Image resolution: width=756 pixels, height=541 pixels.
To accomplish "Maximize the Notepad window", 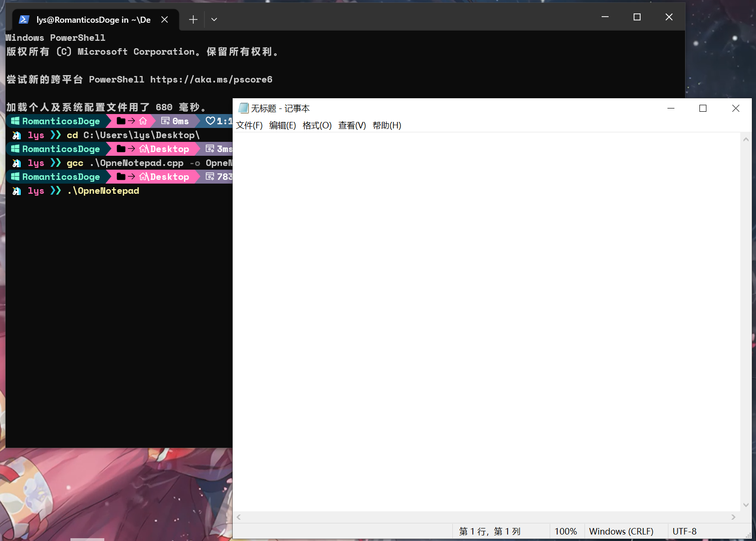I will 703,108.
